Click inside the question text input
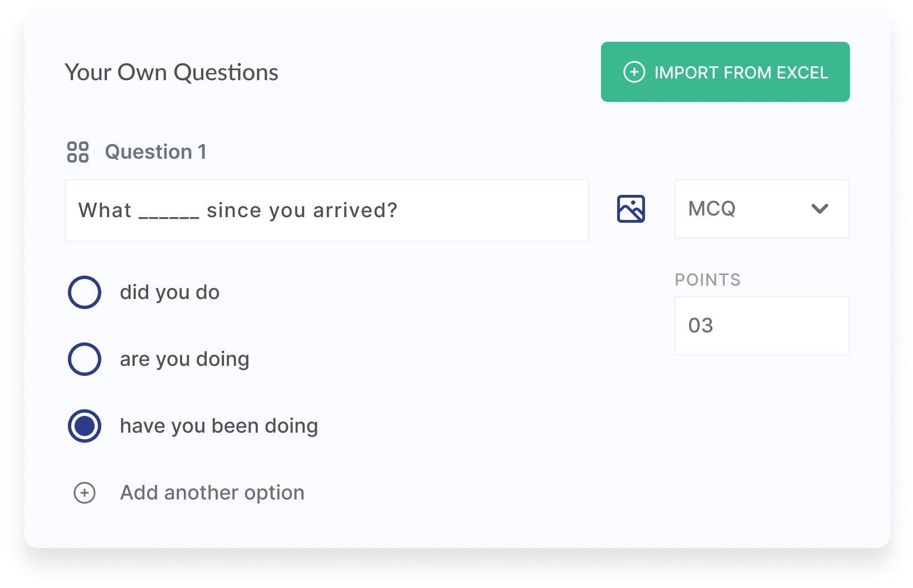 pos(327,210)
